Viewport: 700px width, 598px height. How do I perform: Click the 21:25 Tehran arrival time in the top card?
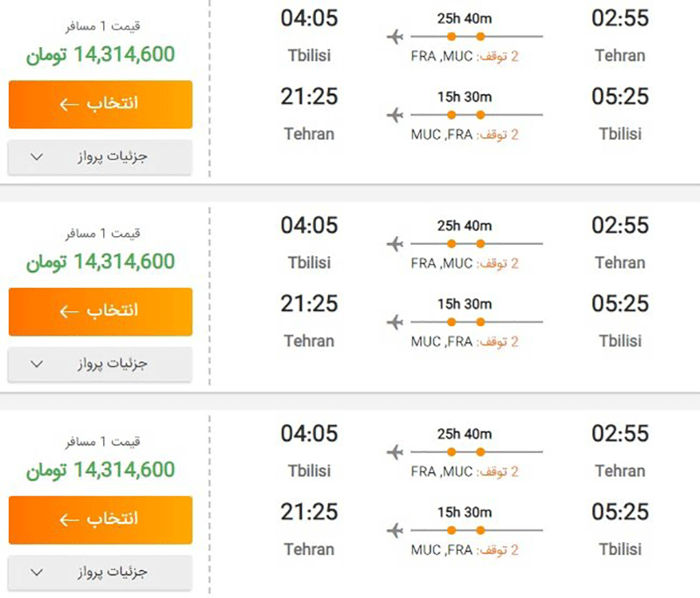[309, 97]
